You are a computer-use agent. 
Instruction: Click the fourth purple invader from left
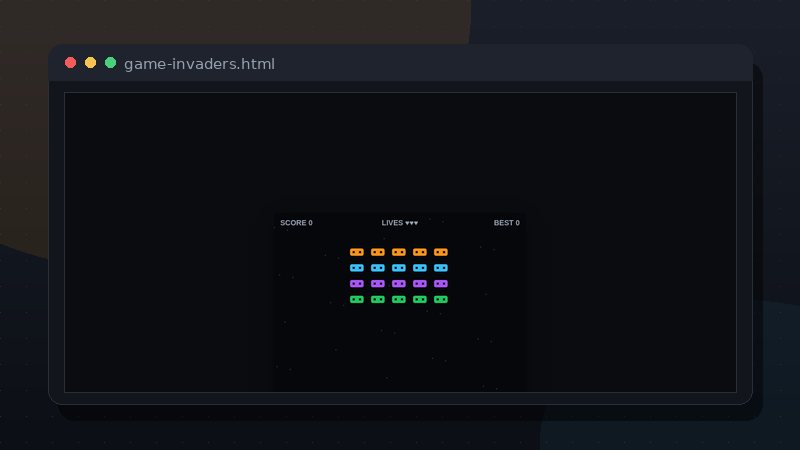(419, 284)
